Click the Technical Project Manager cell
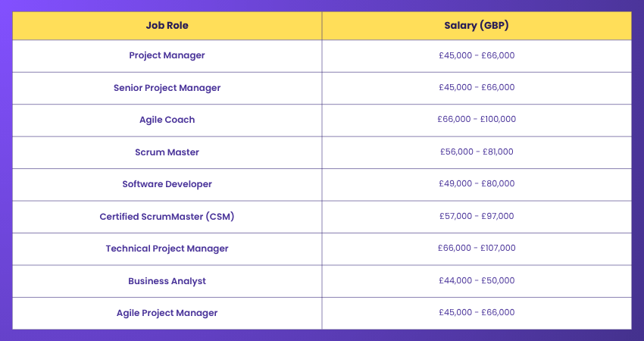Screen dimensions: 644x341 [167, 249]
